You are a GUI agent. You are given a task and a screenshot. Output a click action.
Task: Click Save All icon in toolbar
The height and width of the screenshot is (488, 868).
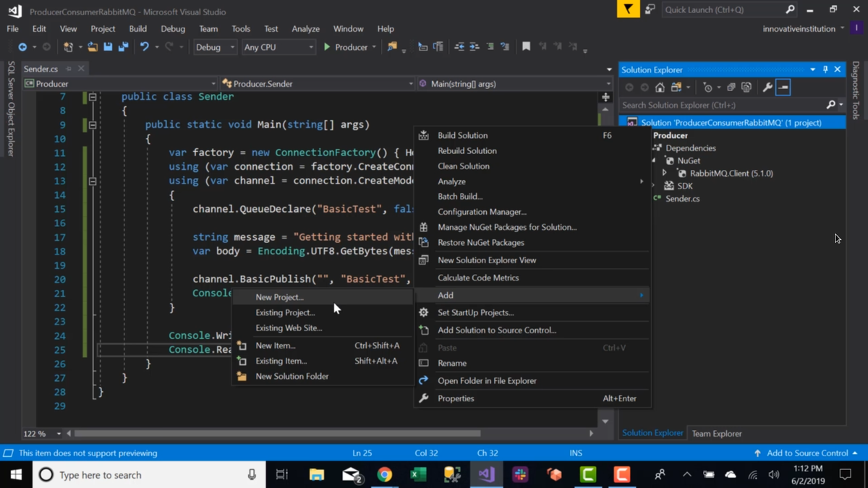(x=124, y=47)
